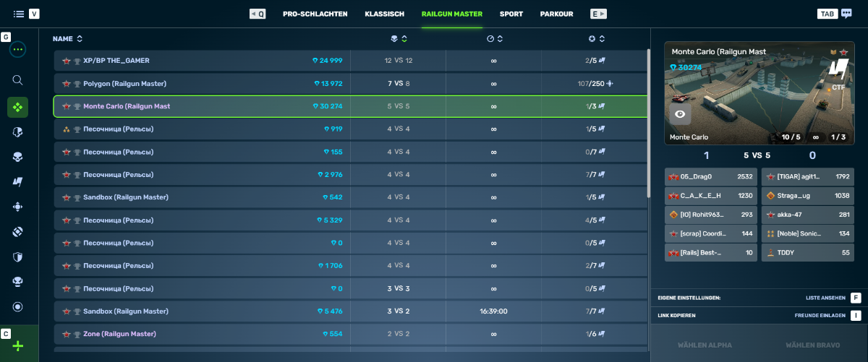
Task: Open the chat bubble icon
Action: (846, 14)
